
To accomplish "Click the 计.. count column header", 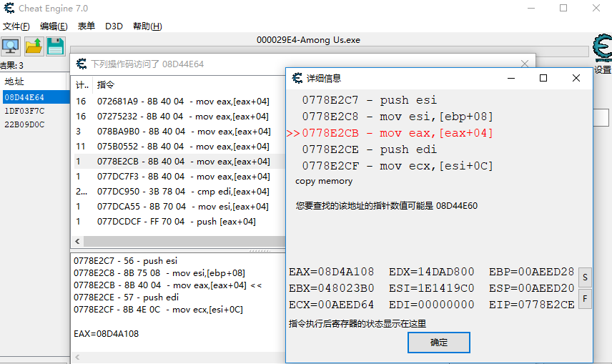I will 82,85.
